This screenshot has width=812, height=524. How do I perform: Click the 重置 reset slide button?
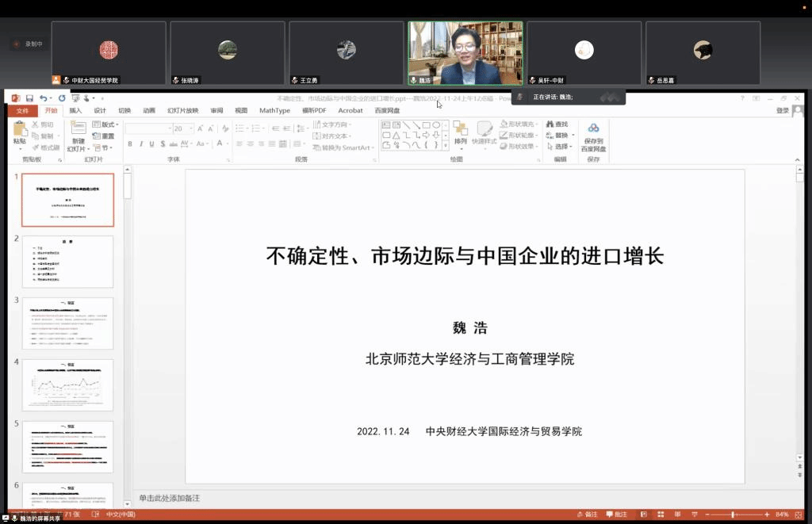tap(105, 136)
